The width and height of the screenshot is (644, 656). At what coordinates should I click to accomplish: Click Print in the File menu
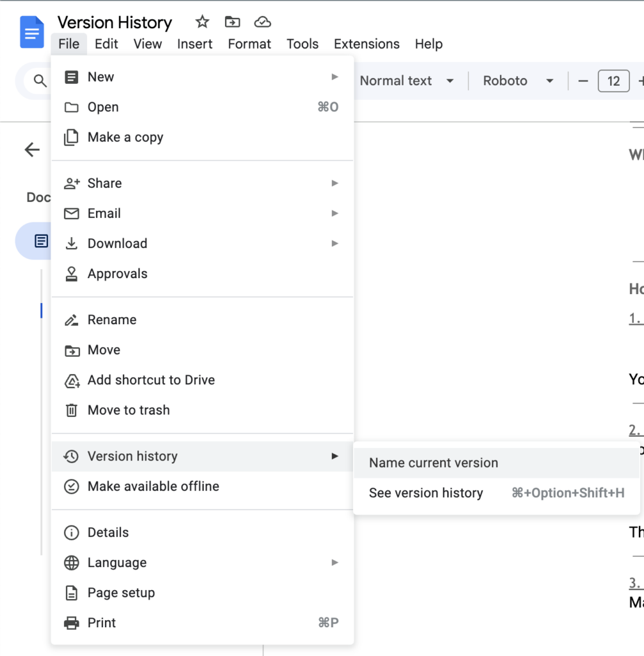tap(102, 623)
